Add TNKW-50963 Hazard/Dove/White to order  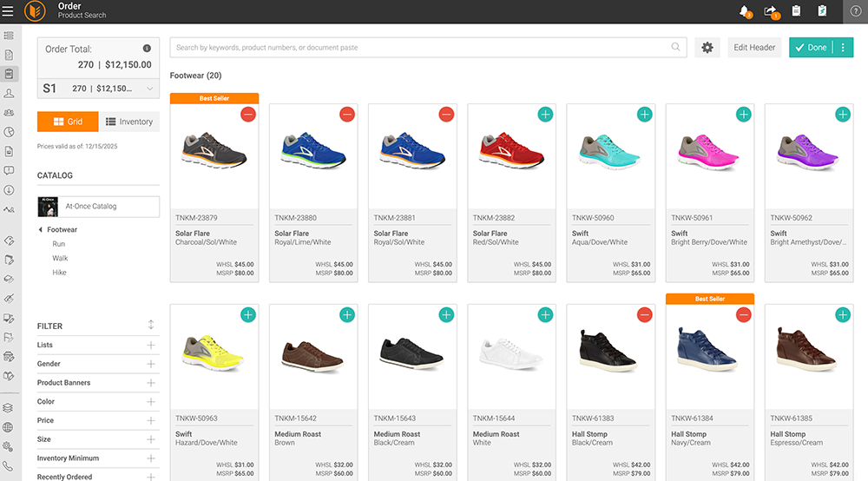[x=248, y=315]
